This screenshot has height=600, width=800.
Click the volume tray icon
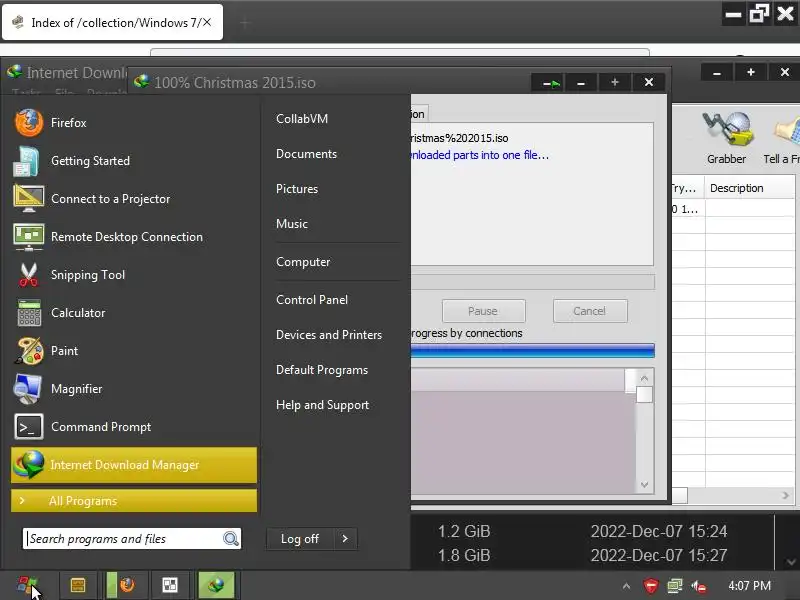tap(699, 586)
